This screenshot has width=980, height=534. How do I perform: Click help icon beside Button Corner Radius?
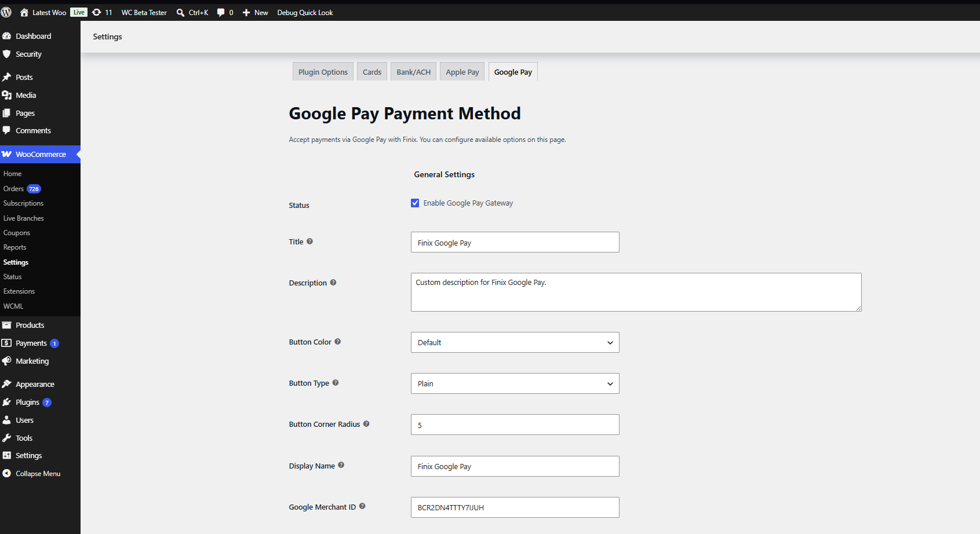[x=366, y=424]
